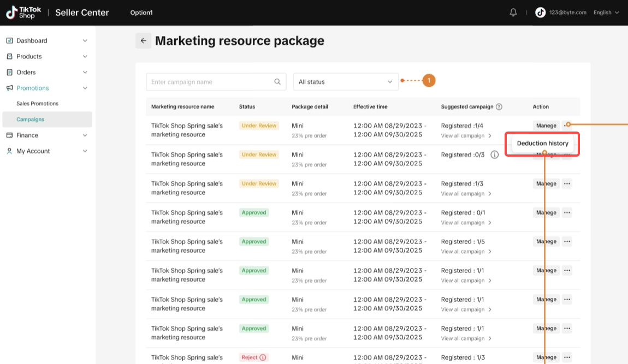628x364 pixels.
Task: Click the back arrow button
Action: coord(143,40)
